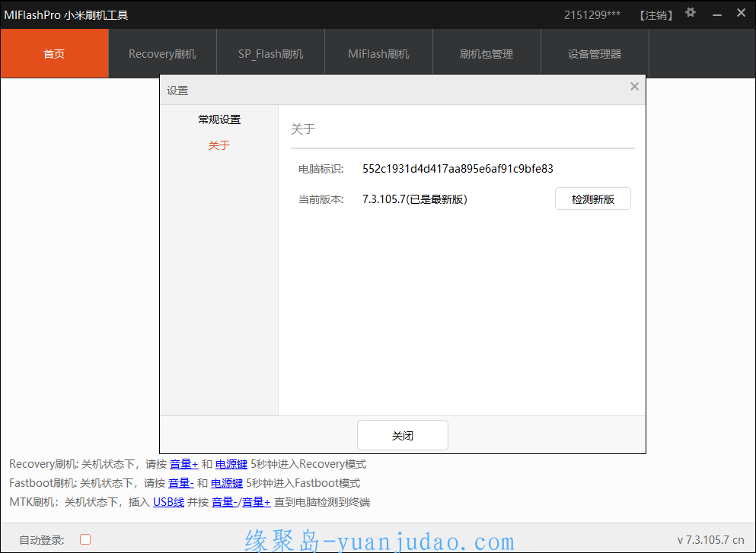This screenshot has width=756, height=553.
Task: Minimize the MiFlashPro window
Action: click(717, 15)
